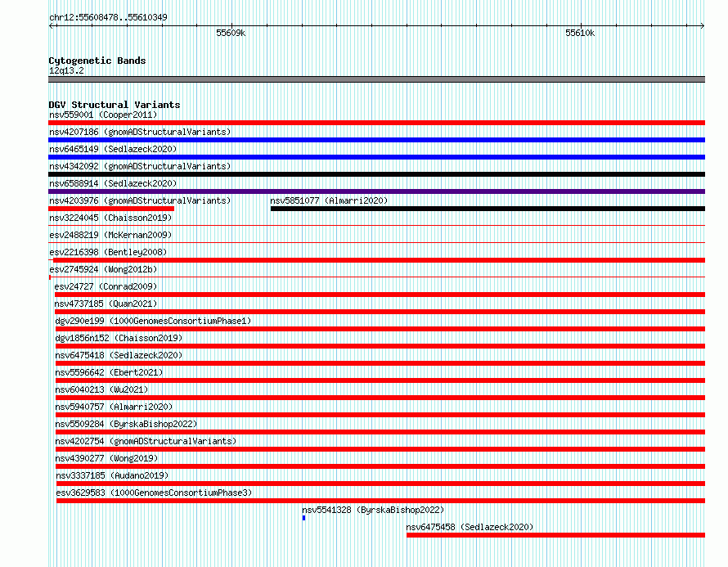Click the 55609k ruler tick label

click(231, 33)
